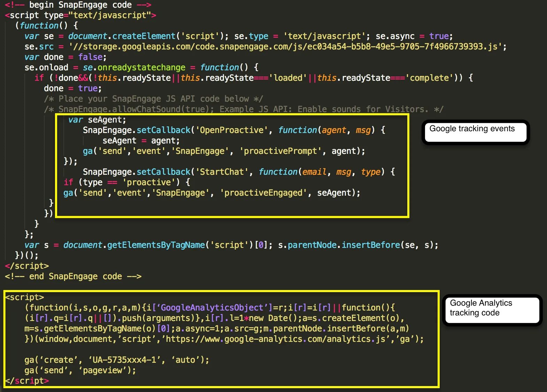The height and width of the screenshot is (392, 547).
Task: Click the closing script tag after '})();'
Action: (x=27, y=266)
